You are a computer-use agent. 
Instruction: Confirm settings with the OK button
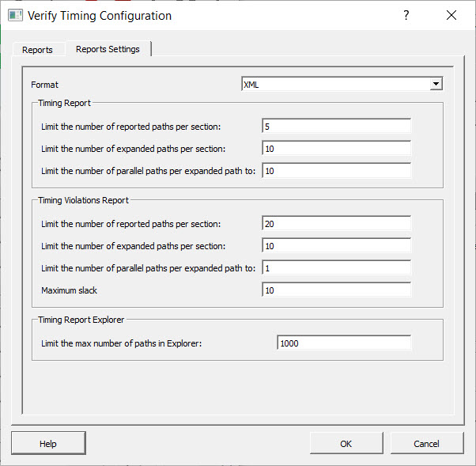(346, 444)
